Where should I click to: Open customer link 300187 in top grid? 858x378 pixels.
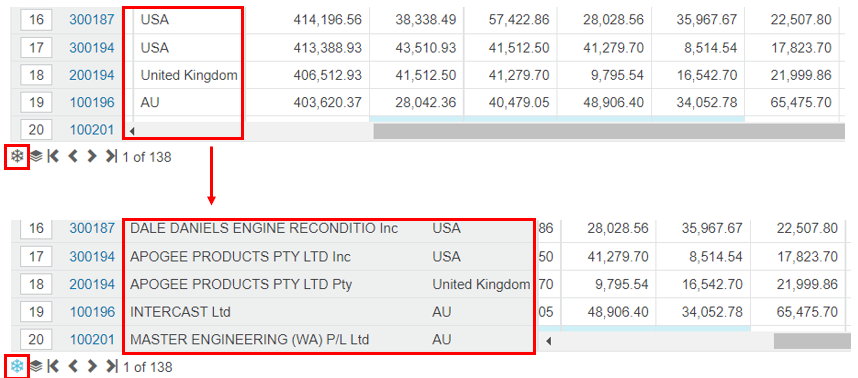[x=92, y=20]
